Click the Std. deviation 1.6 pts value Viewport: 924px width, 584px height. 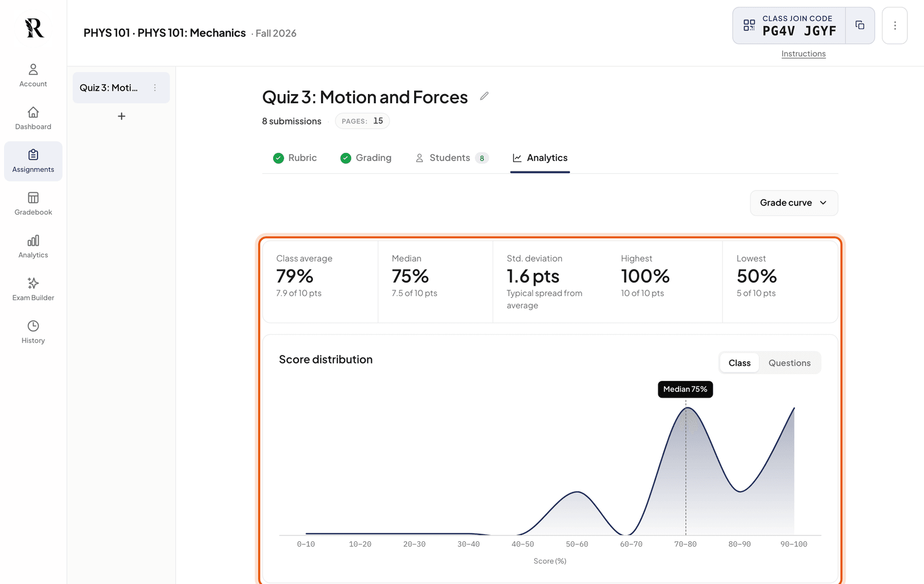coord(533,276)
